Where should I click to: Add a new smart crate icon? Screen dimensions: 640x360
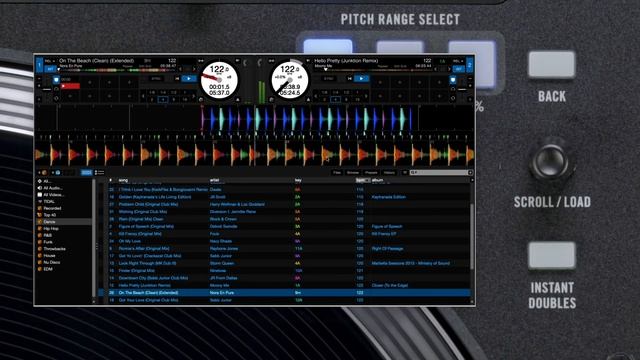pos(57,173)
